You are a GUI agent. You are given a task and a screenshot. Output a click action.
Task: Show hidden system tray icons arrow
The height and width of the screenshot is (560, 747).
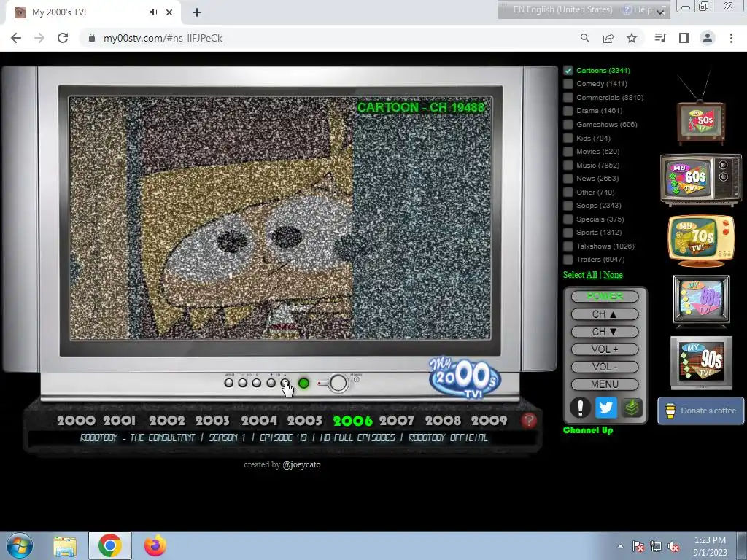(x=620, y=546)
